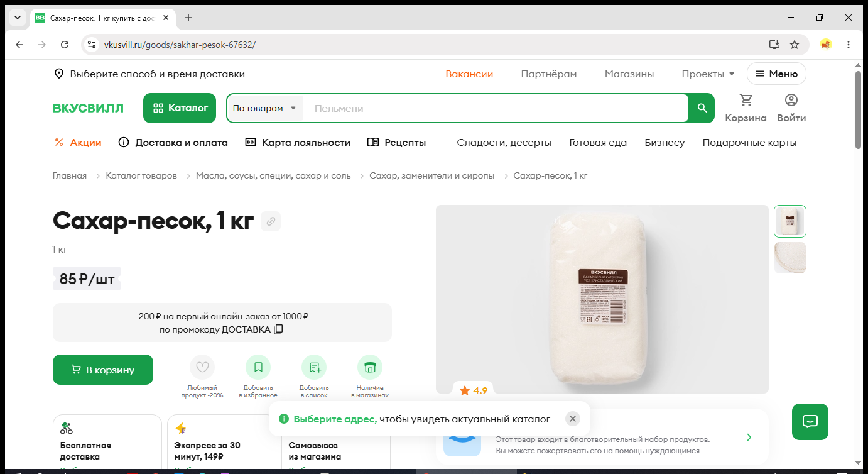Click Добавить в избранное bookmark icon
The width and height of the screenshot is (868, 474).
pyautogui.click(x=258, y=367)
